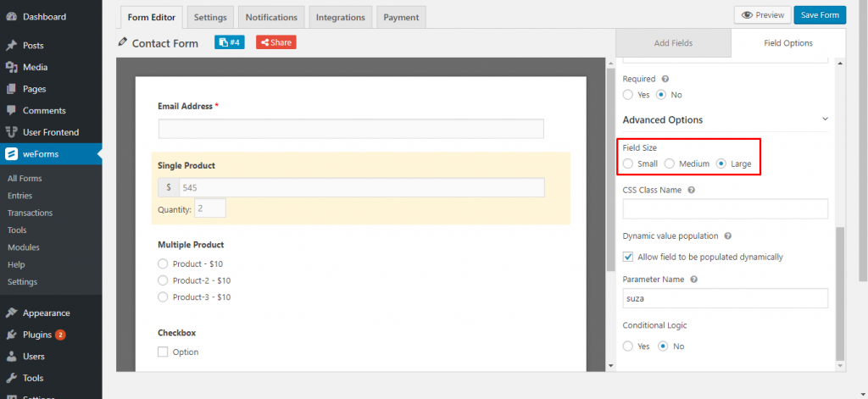Set Conditional Logic to Yes
The image size is (868, 399).
coord(628,346)
